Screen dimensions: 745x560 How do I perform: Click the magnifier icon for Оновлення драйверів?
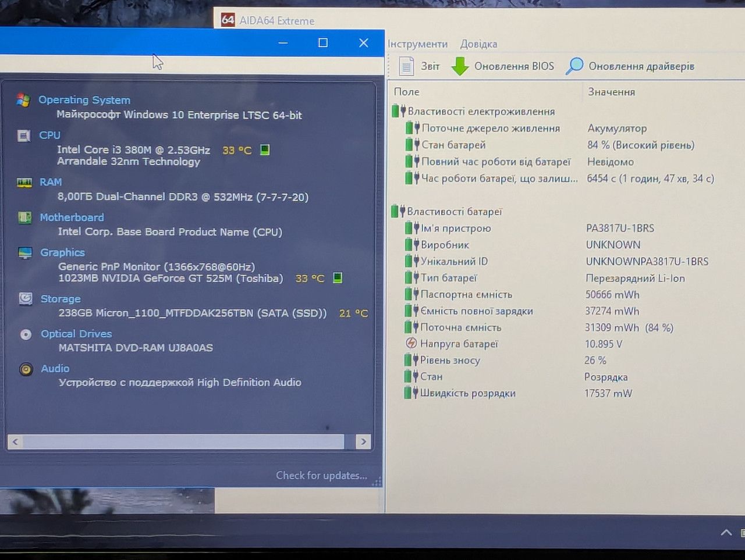(574, 66)
